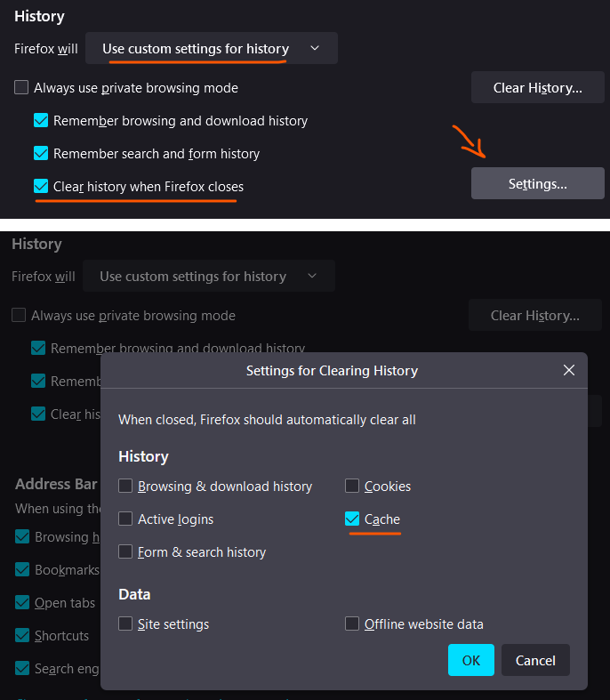Screen dimensions: 610x700
Task: Click 'When closed, Firefox should automatically clear all'
Action: pos(267,420)
